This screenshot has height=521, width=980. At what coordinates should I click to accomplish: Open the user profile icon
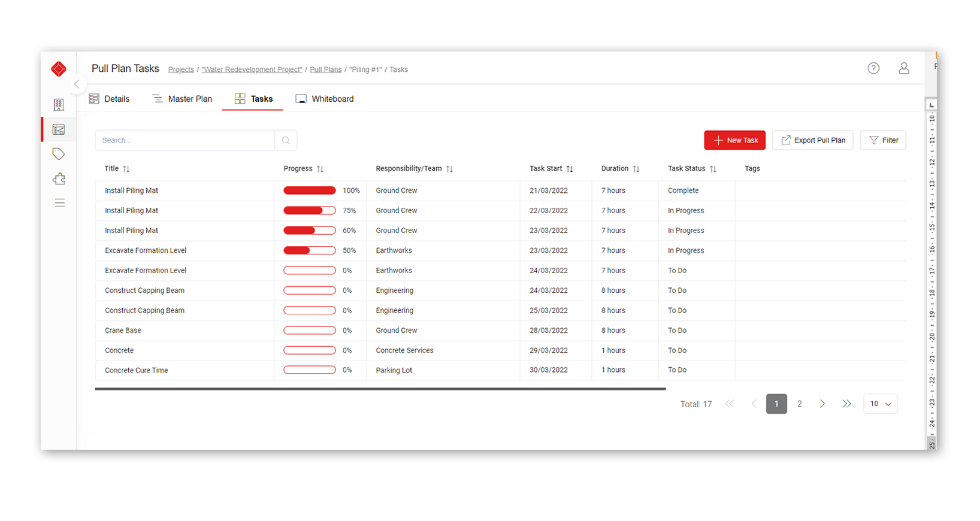click(x=903, y=68)
